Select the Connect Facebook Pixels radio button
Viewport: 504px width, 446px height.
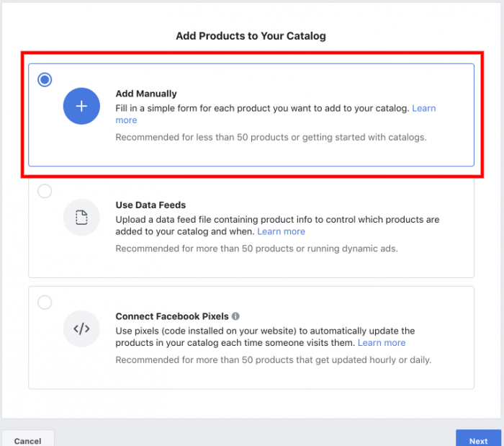click(45, 303)
